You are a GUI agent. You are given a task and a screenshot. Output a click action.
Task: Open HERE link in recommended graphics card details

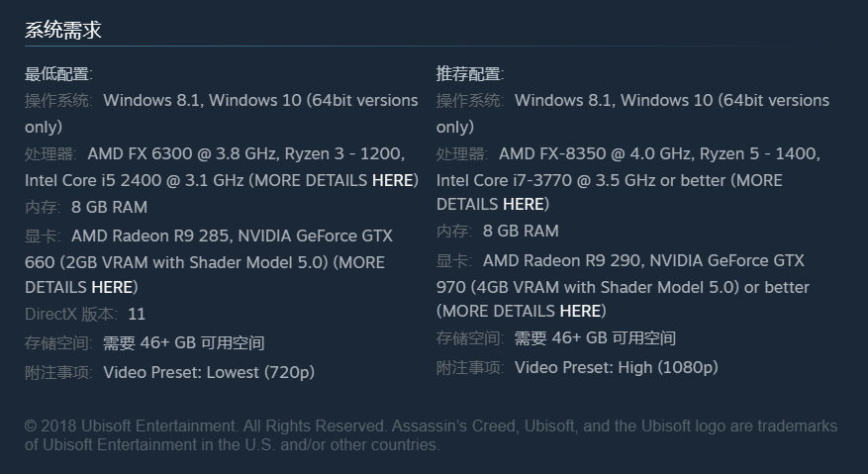580,311
